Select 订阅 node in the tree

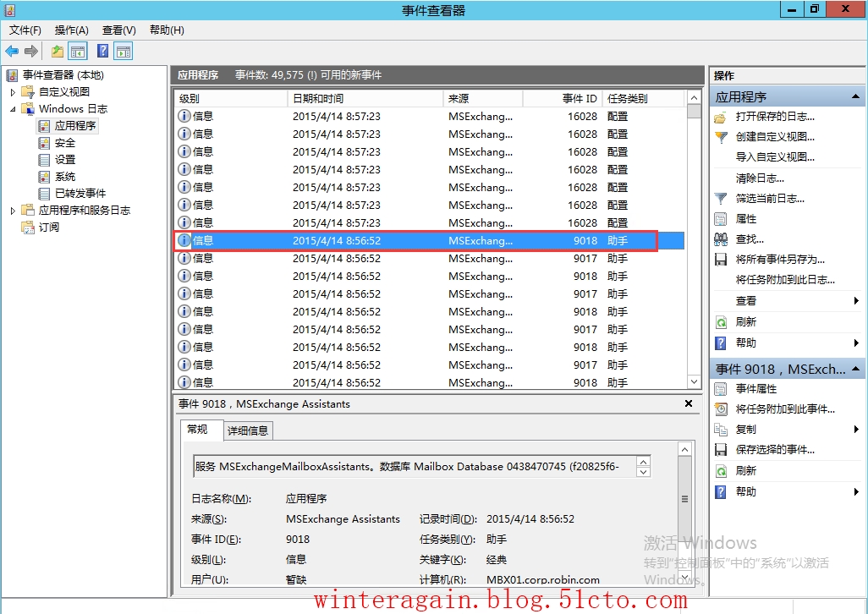pyautogui.click(x=49, y=227)
